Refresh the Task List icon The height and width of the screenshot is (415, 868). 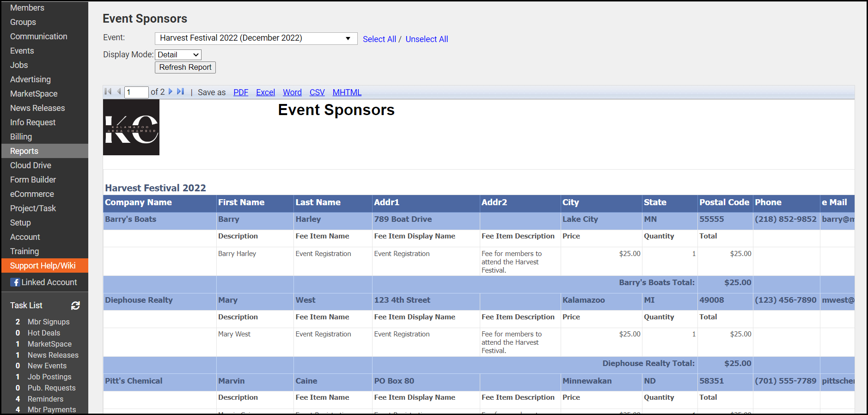[x=75, y=305]
